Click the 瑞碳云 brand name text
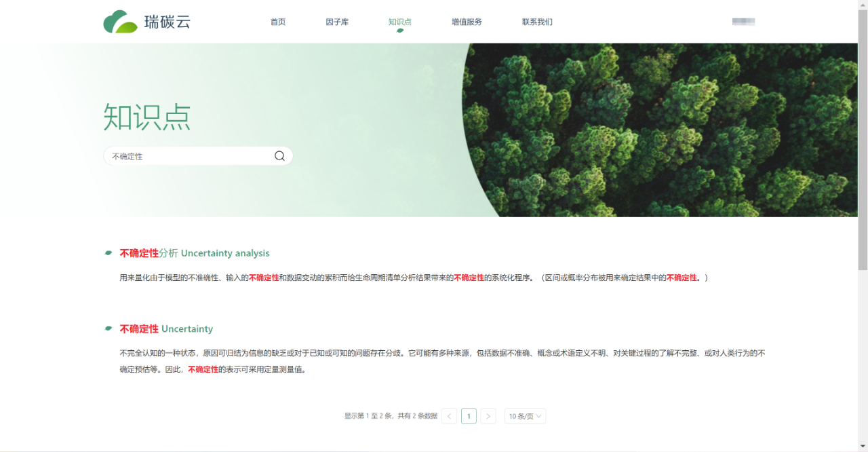Viewport: 868px width, 452px height. click(167, 22)
